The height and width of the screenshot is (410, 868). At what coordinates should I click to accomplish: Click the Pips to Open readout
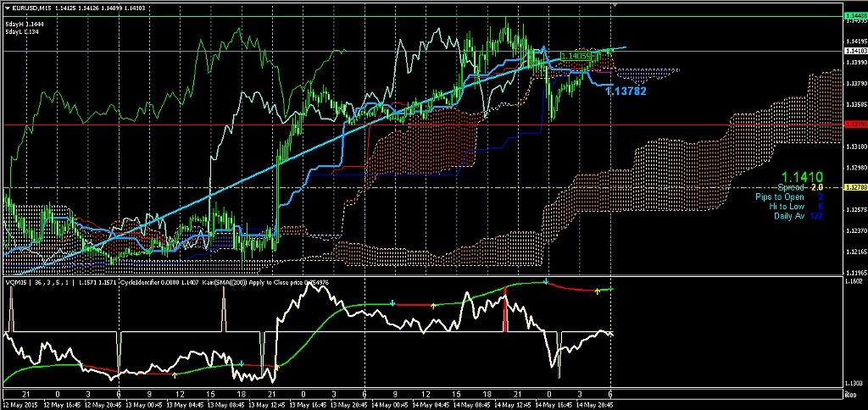tap(789, 197)
